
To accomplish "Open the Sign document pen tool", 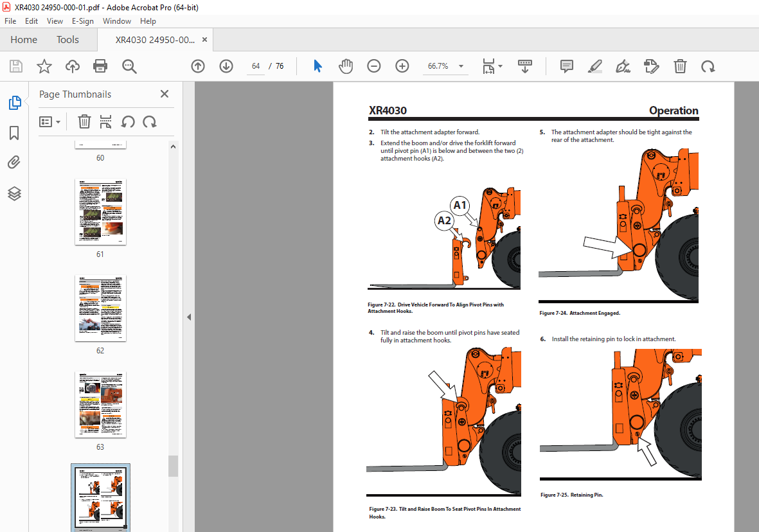I will point(623,66).
